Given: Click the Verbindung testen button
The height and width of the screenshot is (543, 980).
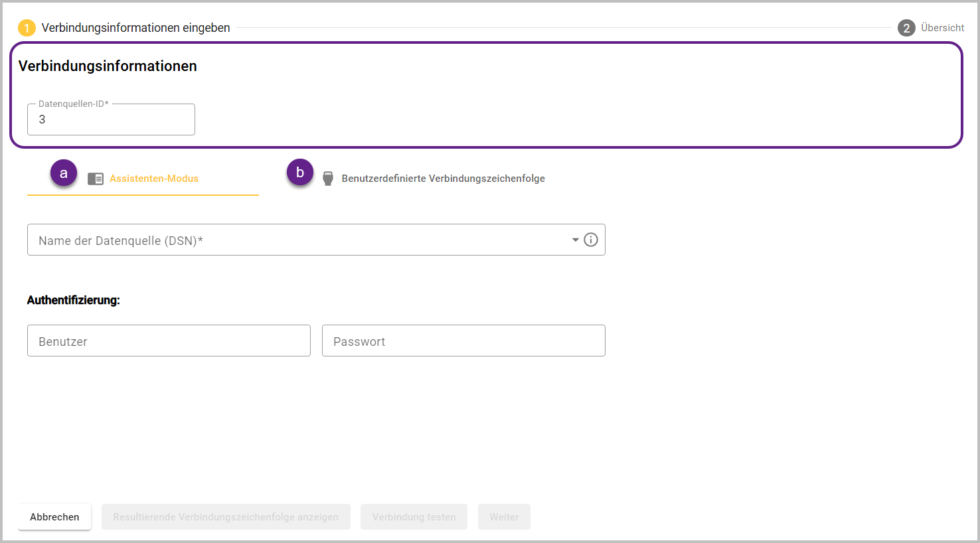Looking at the screenshot, I should tap(414, 517).
